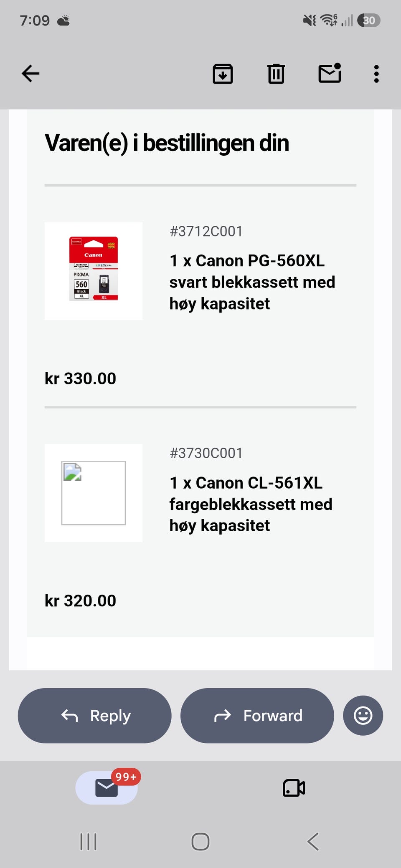This screenshot has height=868, width=401.
Task: Open the Canon PG-560XL product image
Action: (94, 271)
